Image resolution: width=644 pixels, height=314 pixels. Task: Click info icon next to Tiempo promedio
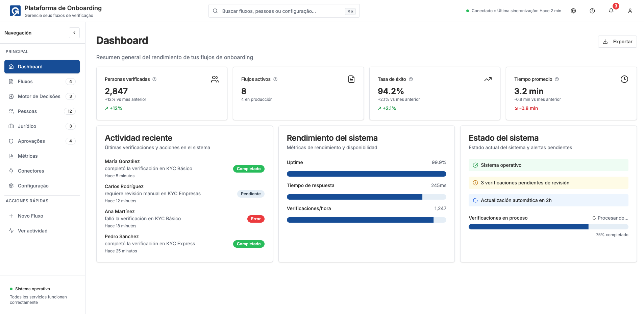click(x=557, y=79)
